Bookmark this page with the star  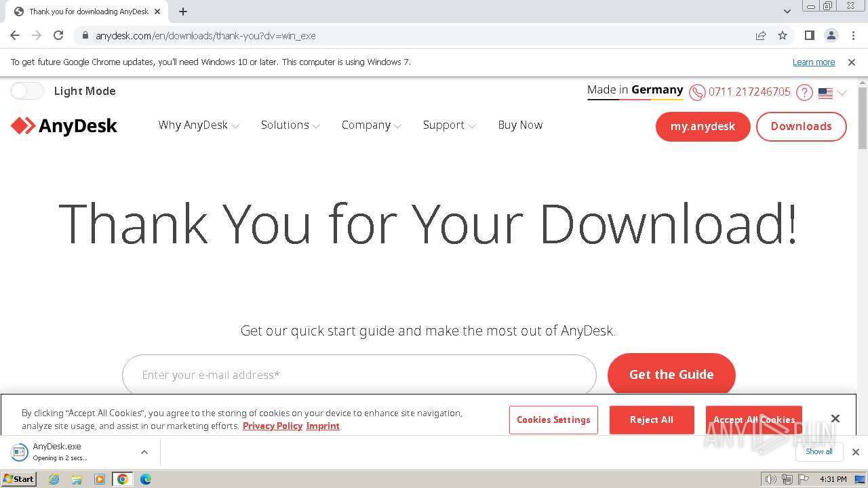(783, 36)
